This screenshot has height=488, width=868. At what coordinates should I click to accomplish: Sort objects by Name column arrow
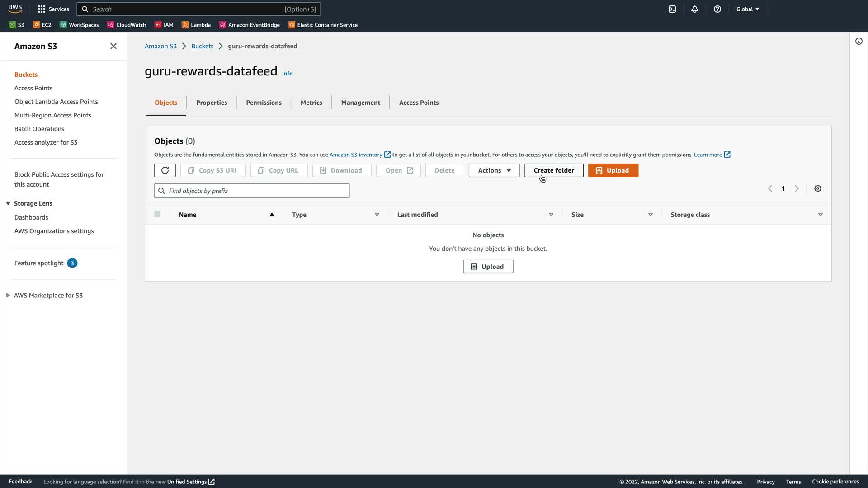272,215
